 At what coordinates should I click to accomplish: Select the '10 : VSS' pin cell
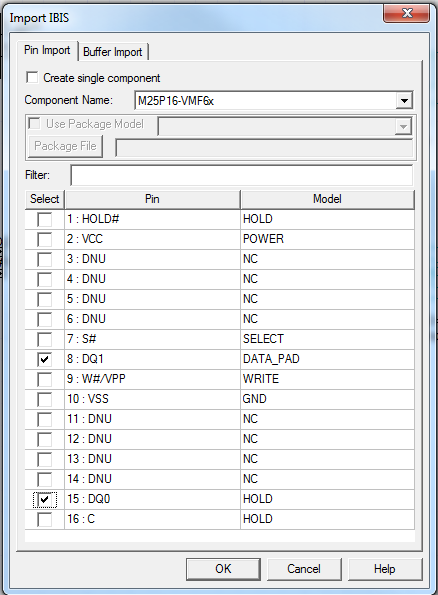click(x=152, y=399)
